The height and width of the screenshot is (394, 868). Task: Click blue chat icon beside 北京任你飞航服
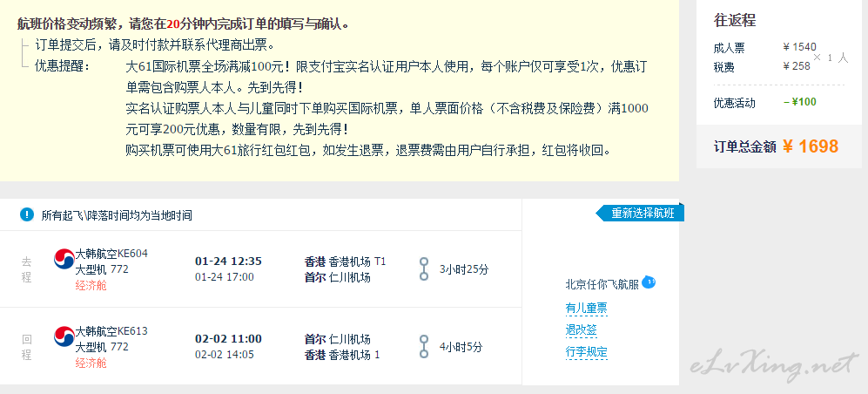(649, 282)
